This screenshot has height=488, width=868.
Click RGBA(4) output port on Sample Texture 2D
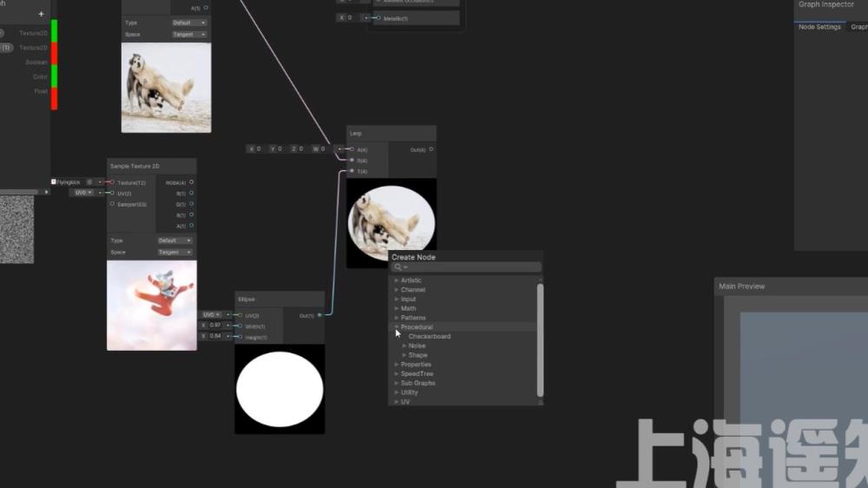tap(192, 182)
